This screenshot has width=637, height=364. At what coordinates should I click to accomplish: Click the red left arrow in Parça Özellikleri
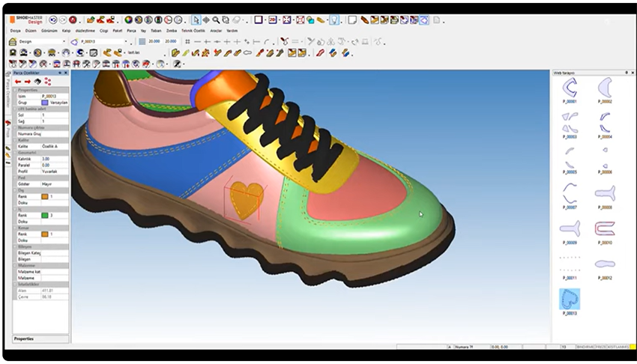pyautogui.click(x=18, y=81)
